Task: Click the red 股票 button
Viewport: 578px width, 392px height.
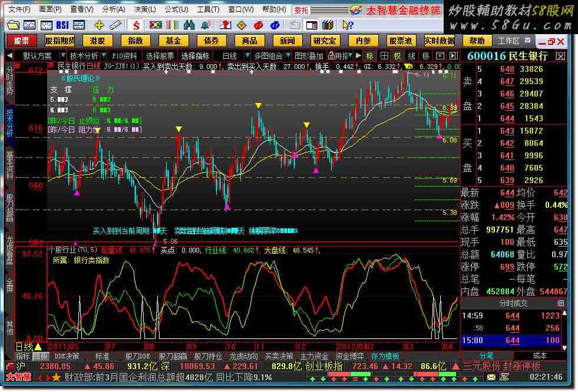Action: click(x=21, y=41)
